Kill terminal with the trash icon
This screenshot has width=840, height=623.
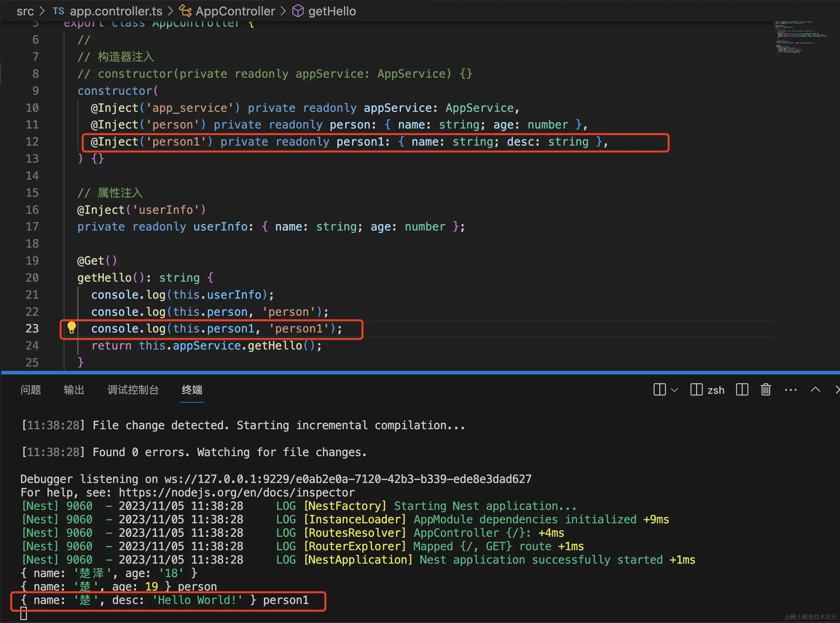coord(766,390)
